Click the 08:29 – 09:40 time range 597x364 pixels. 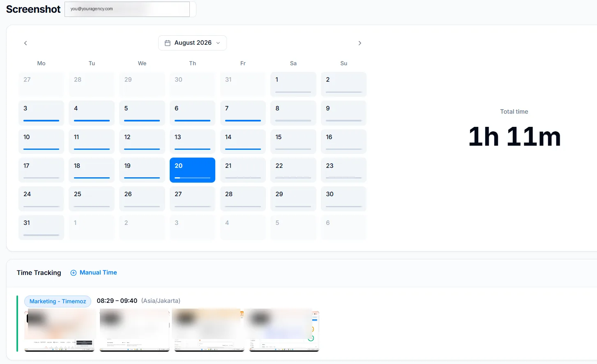117,301
